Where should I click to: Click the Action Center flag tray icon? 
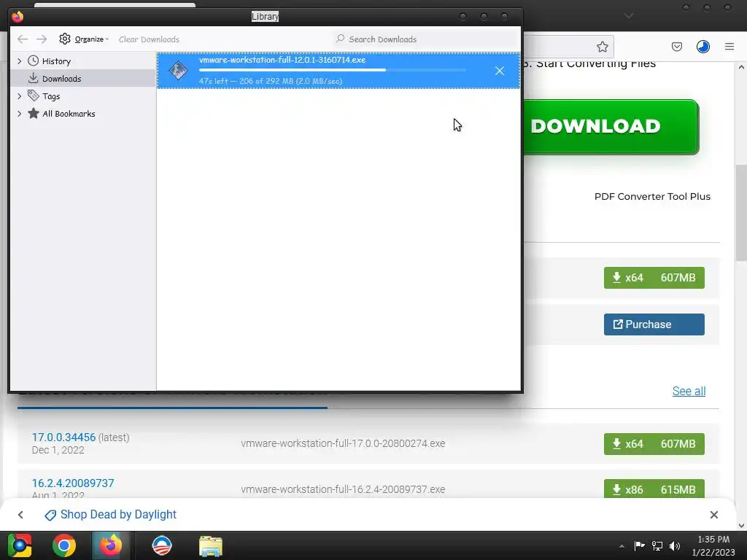point(639,545)
